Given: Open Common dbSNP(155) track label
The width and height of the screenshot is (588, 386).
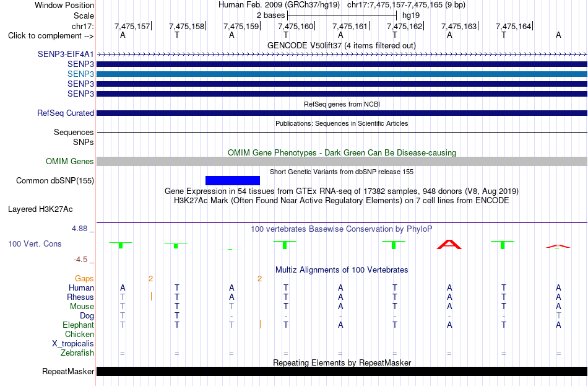Looking at the screenshot, I should [x=55, y=181].
